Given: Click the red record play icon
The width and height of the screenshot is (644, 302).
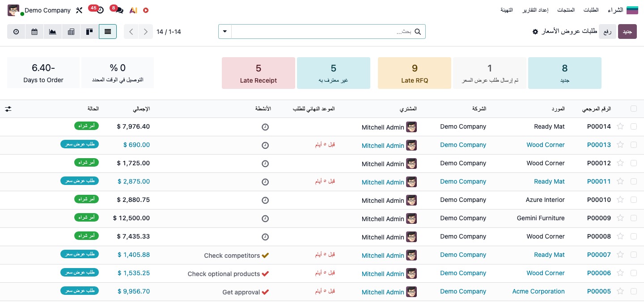Looking at the screenshot, I should [146, 10].
